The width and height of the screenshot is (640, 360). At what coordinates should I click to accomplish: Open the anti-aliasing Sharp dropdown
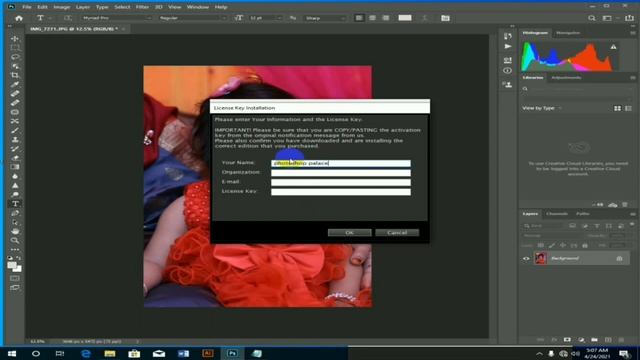pyautogui.click(x=325, y=18)
